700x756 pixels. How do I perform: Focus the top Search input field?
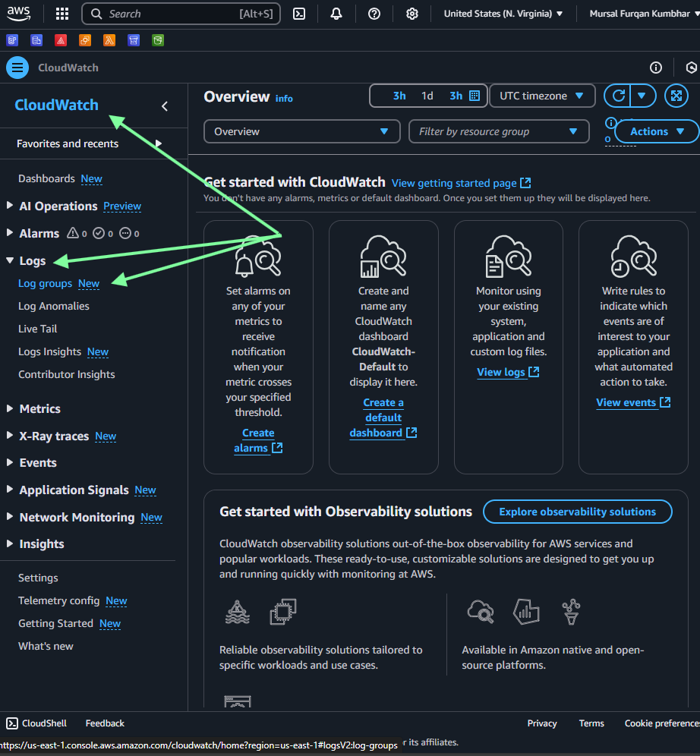tap(181, 14)
